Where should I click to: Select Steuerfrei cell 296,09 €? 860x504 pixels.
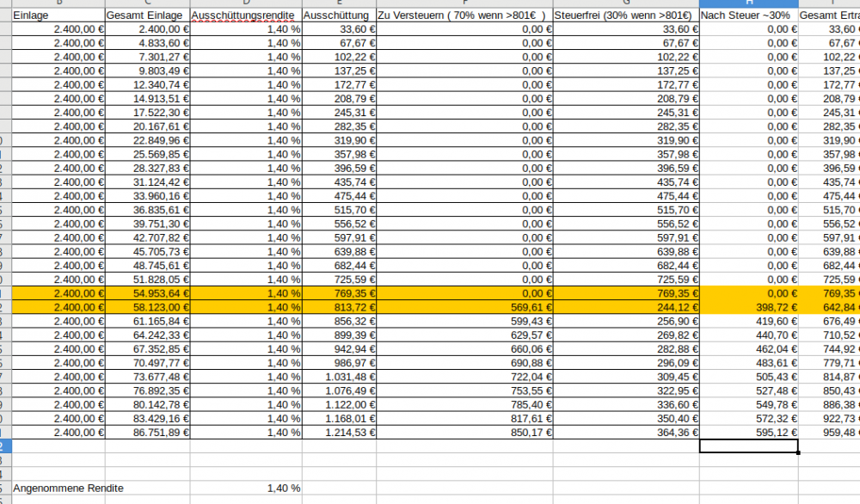point(626,363)
